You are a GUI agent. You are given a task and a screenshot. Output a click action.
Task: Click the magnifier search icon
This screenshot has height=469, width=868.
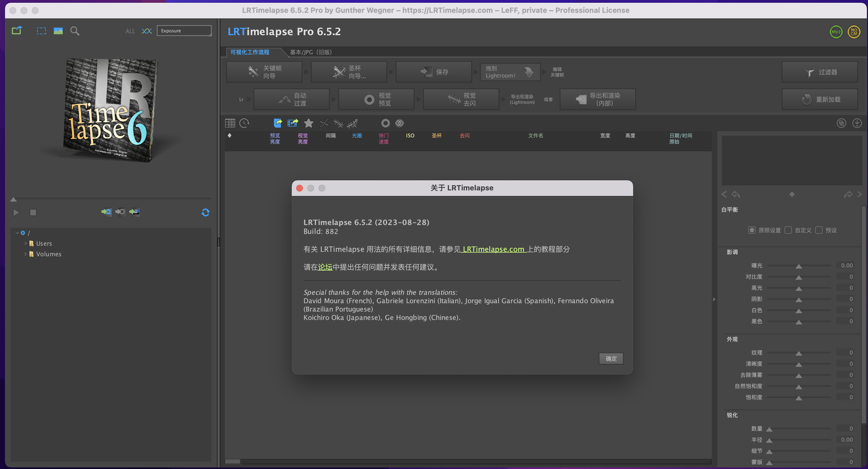coord(75,31)
